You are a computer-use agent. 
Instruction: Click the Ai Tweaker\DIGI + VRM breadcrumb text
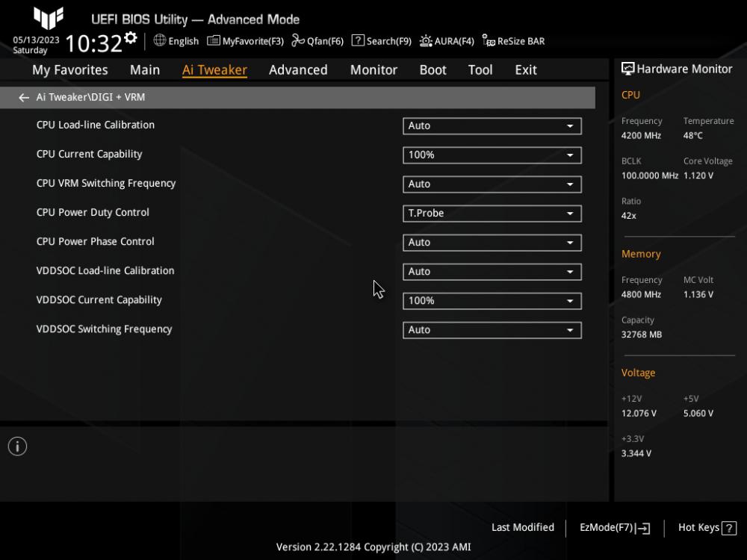pyautogui.click(x=90, y=97)
